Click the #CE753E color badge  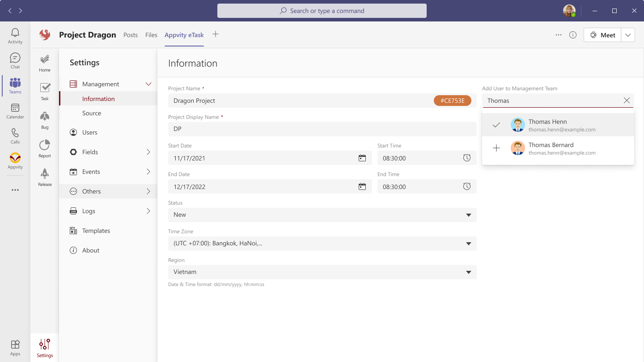click(453, 101)
